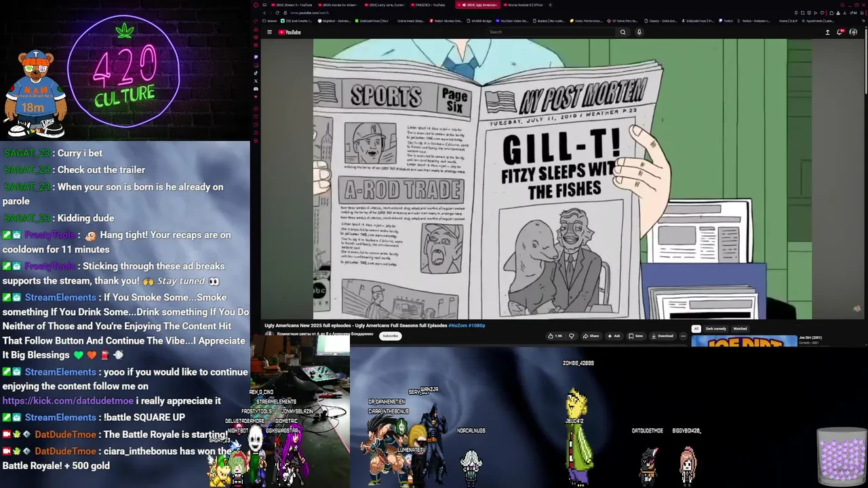Subscribe to the video's channel

tap(390, 336)
